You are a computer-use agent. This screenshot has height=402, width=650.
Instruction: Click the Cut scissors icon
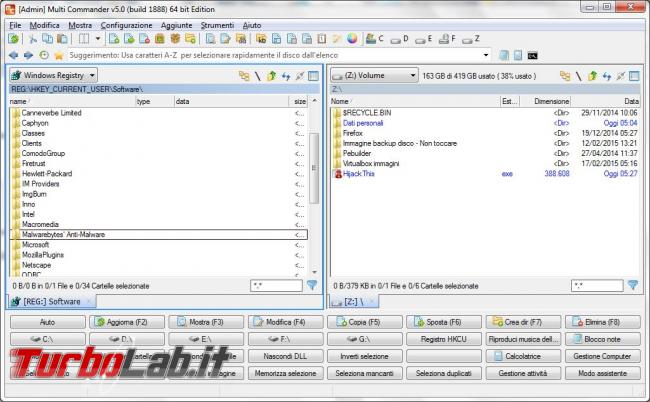pyautogui.click(x=32, y=39)
